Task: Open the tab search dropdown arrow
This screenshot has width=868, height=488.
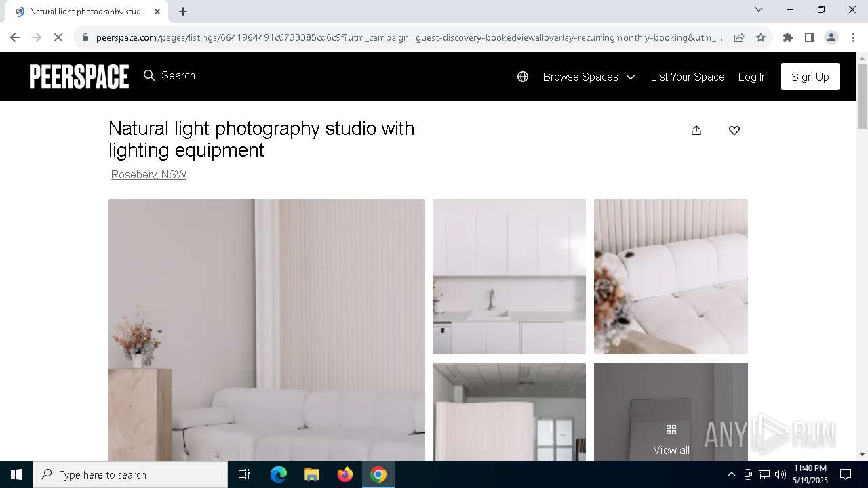Action: [x=759, y=9]
